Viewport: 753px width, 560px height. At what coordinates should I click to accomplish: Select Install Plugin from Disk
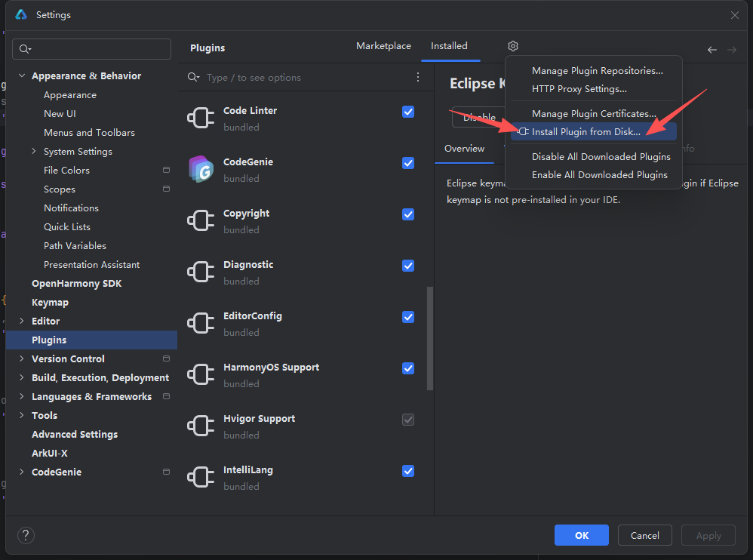[594, 131]
